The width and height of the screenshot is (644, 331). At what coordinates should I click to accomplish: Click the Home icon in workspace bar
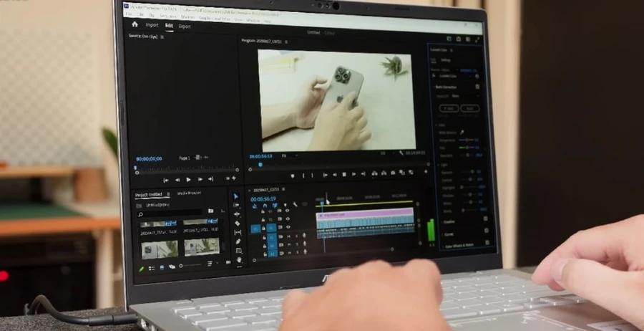[135, 24]
